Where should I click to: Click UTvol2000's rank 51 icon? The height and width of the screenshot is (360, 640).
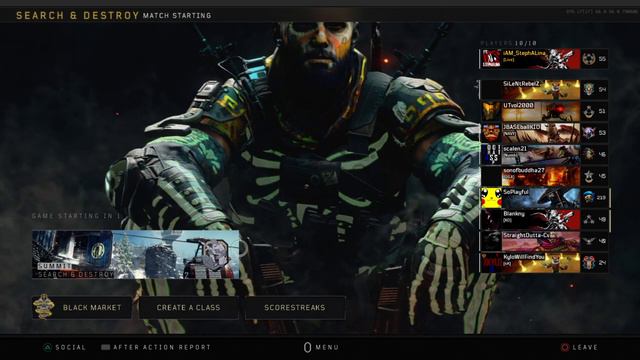tap(588, 111)
